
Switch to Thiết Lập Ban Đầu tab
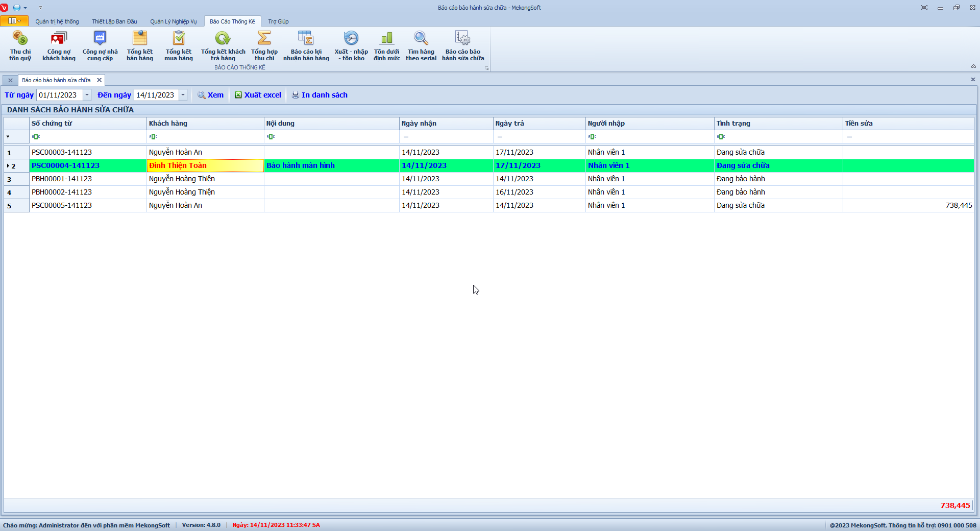tap(114, 21)
